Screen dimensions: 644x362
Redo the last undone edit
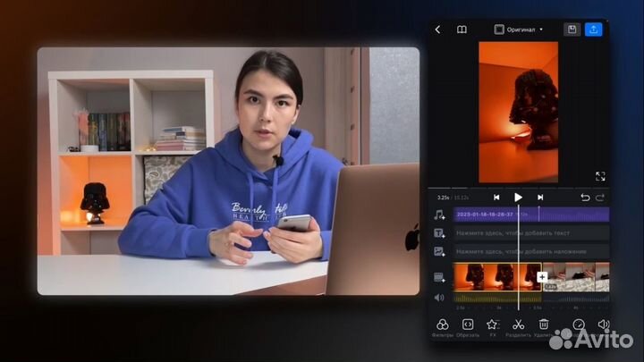(600, 198)
